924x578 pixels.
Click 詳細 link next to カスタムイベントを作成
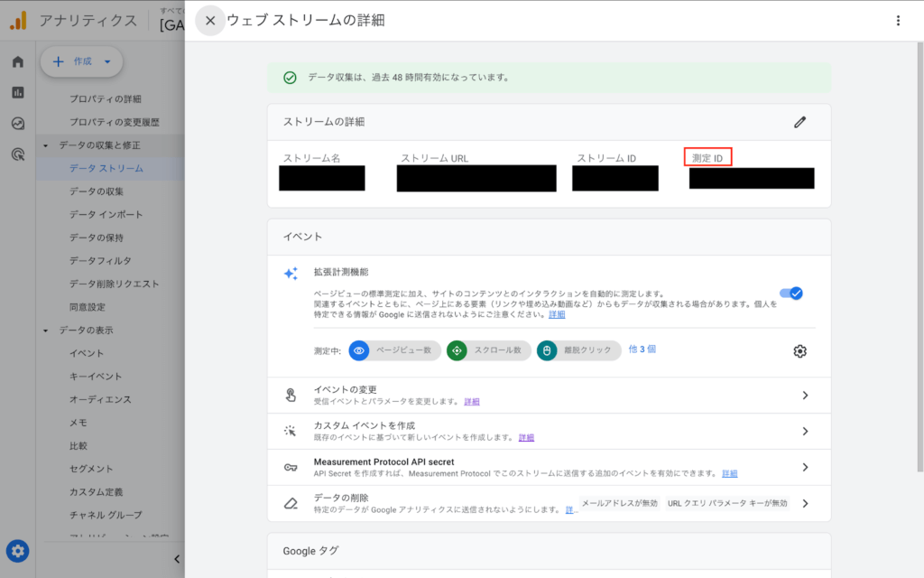526,437
